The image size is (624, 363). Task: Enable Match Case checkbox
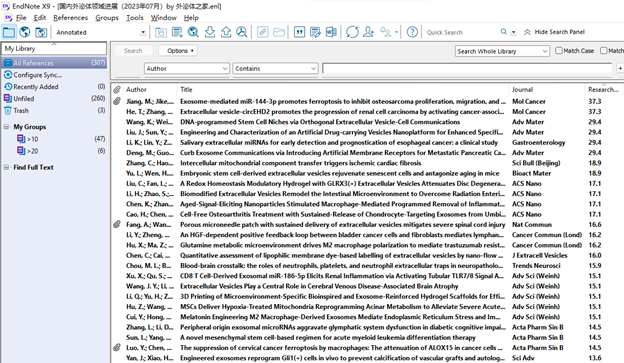559,51
